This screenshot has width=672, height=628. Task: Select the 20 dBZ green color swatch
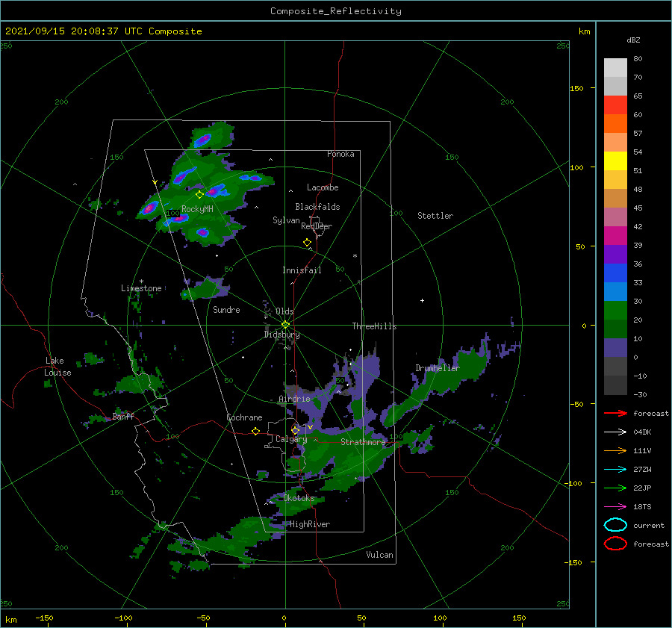click(615, 310)
